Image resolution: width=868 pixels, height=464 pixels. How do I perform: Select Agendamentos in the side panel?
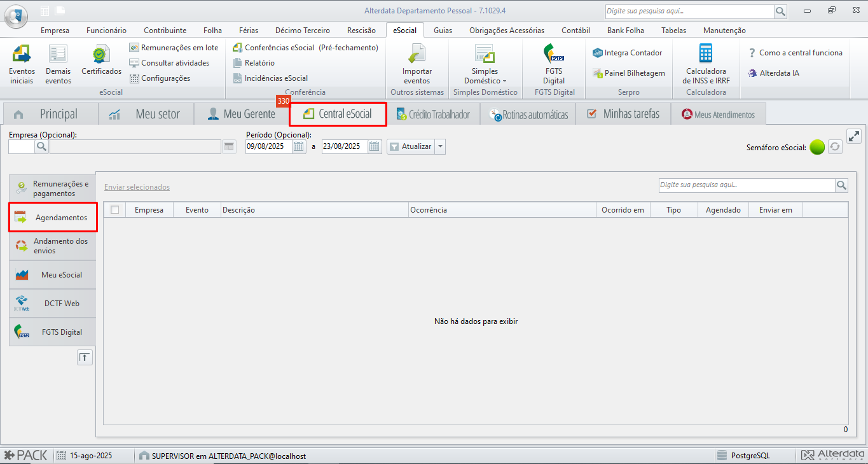[53, 218]
